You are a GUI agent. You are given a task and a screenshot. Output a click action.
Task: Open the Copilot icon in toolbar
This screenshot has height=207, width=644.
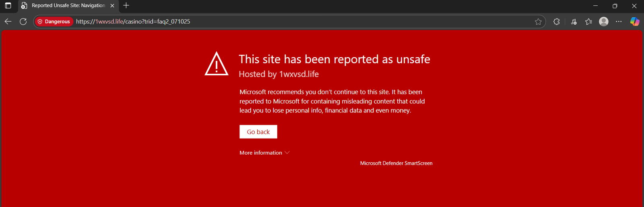[634, 22]
